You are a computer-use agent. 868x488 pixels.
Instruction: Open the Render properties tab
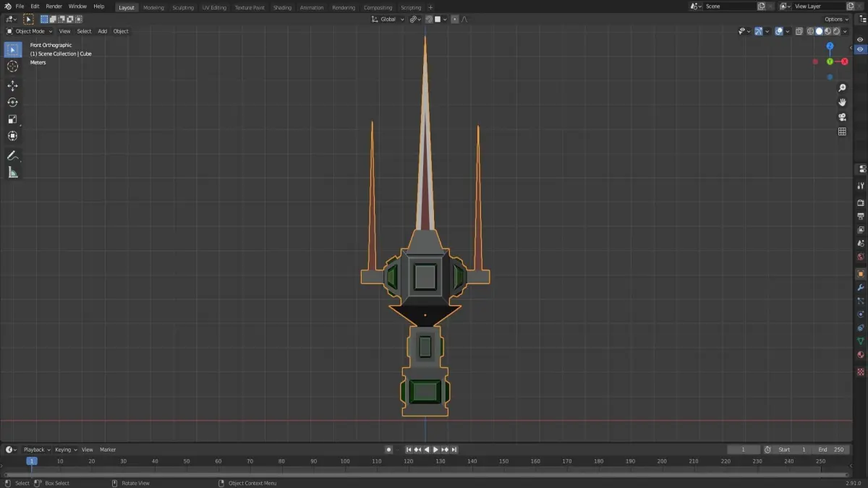click(861, 203)
